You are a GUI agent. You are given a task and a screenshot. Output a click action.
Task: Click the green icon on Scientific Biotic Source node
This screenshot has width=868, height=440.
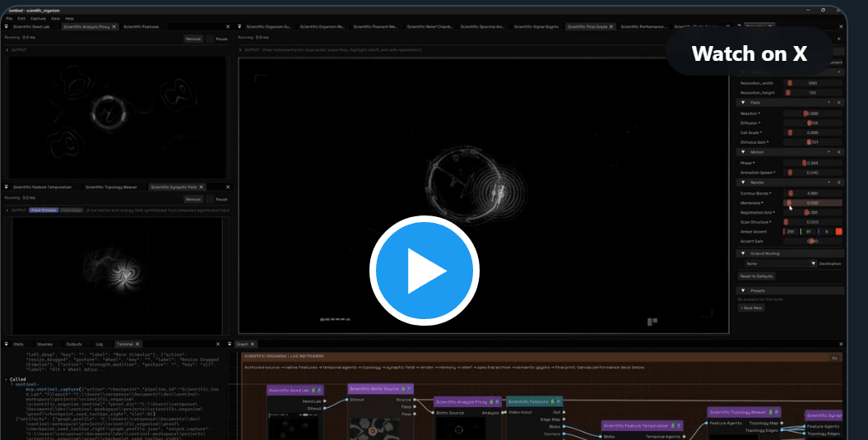(403, 389)
